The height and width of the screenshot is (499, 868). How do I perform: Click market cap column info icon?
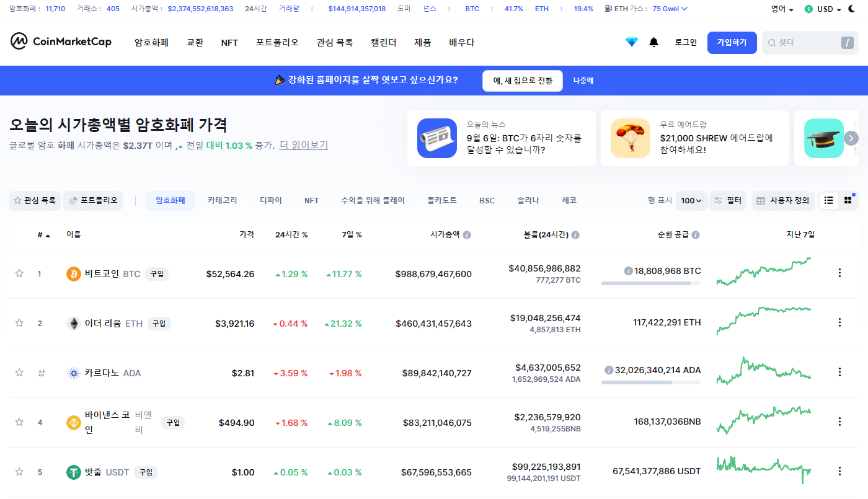[x=467, y=235]
